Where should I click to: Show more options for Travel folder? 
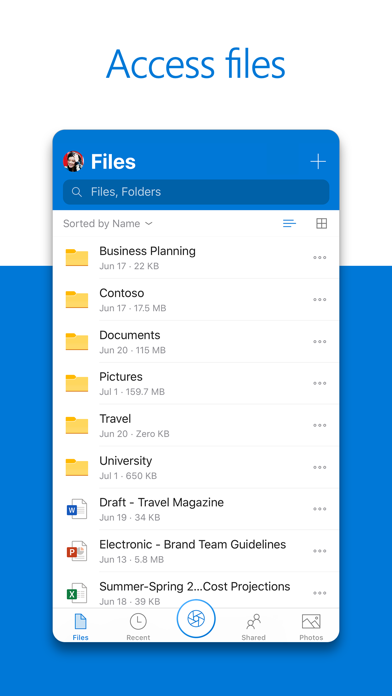click(x=320, y=425)
